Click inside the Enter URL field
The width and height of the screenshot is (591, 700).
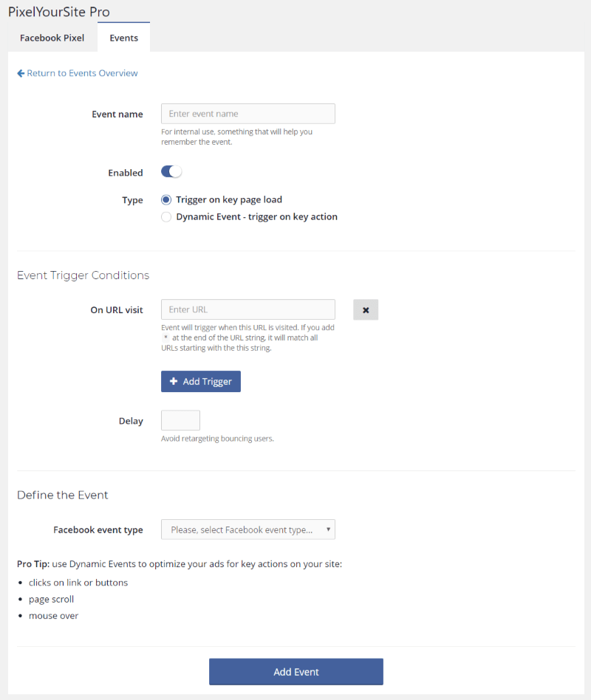248,310
